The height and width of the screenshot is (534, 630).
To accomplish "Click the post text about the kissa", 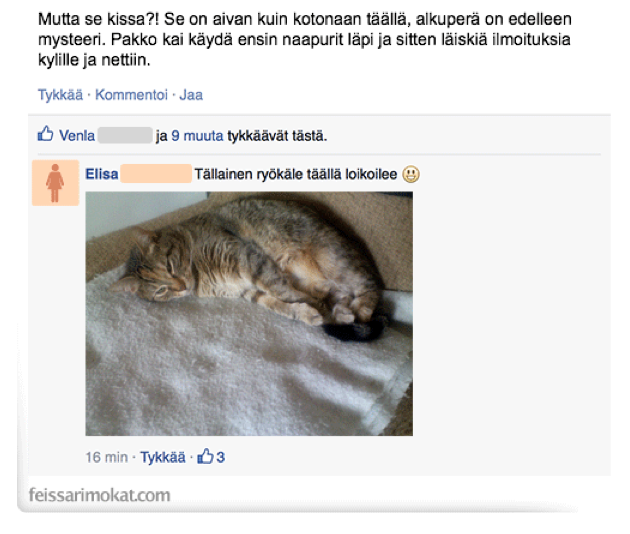I will click(x=305, y=39).
